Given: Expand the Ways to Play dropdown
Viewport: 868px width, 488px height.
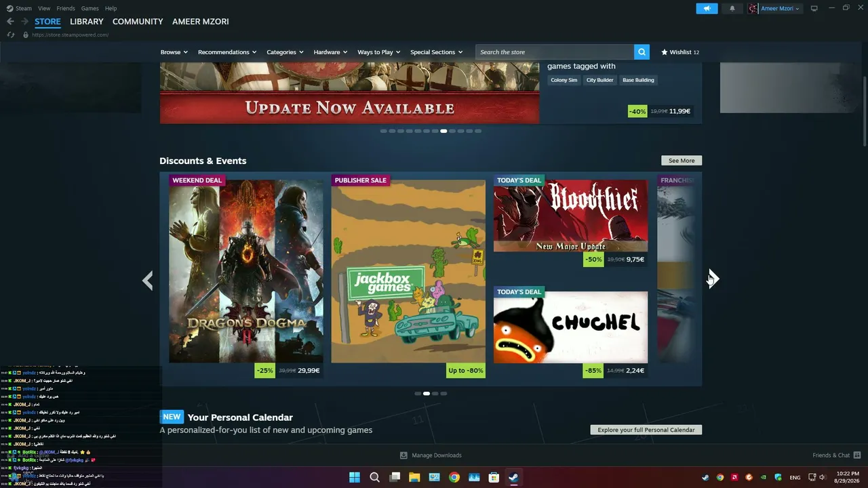Looking at the screenshot, I should pos(379,52).
